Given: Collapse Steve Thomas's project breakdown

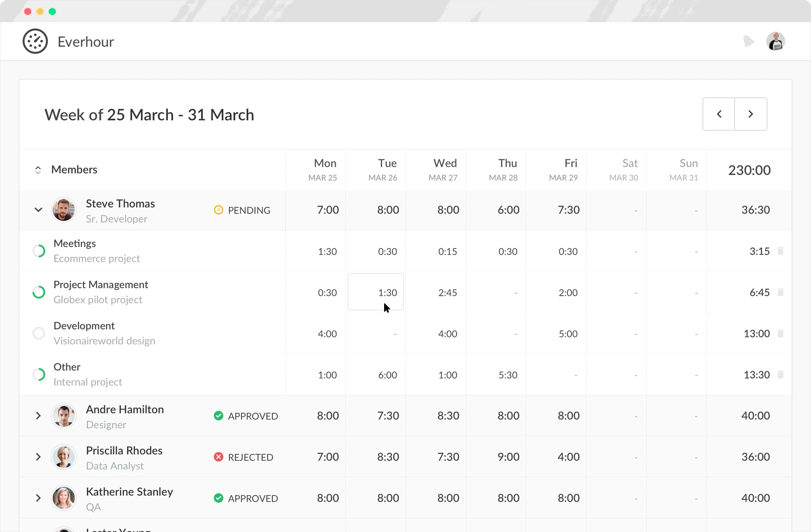Looking at the screenshot, I should (38, 210).
